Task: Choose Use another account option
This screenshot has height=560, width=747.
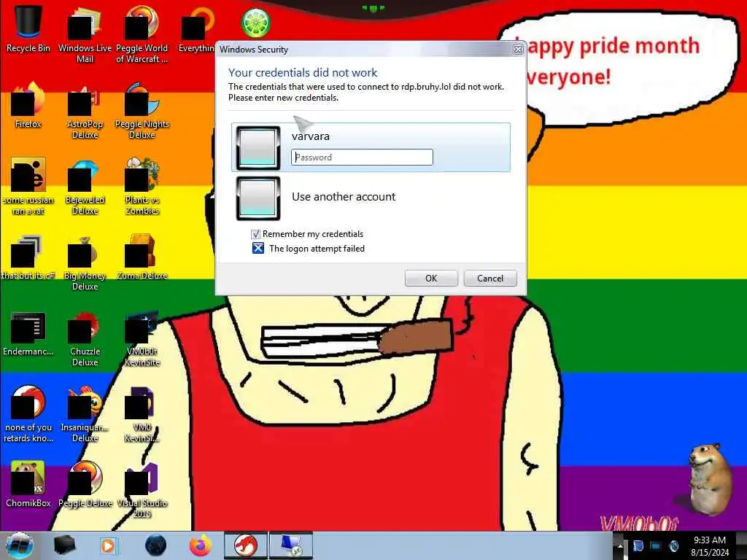Action: tap(371, 197)
